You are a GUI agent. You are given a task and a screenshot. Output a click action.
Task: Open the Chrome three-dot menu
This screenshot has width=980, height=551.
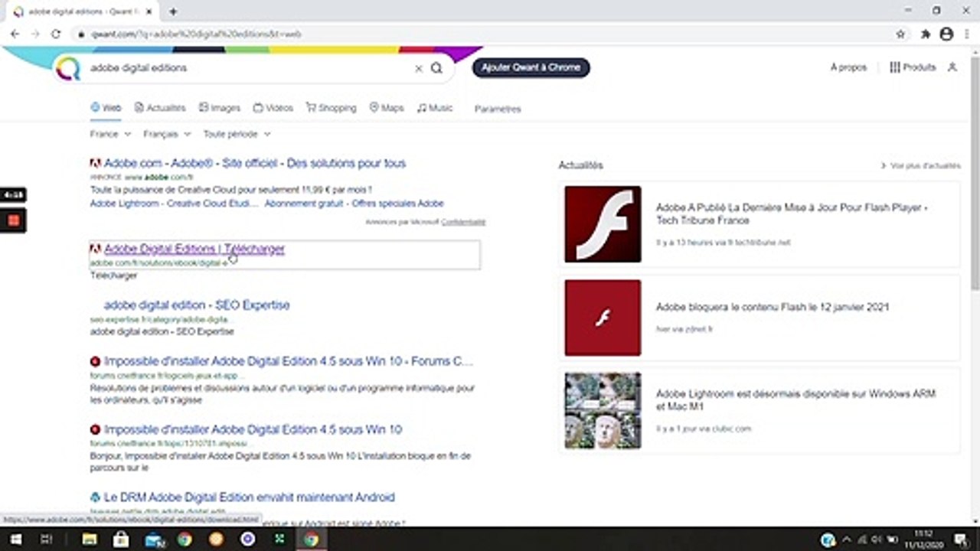(966, 34)
